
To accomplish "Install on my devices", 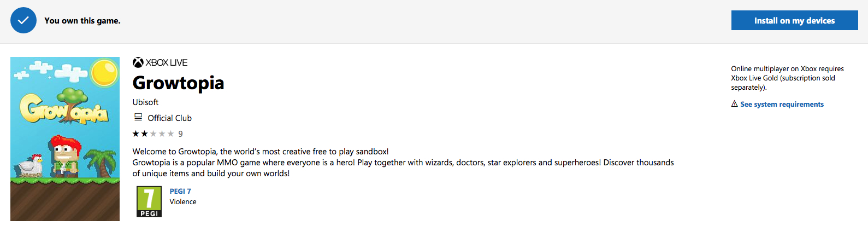I will [x=795, y=20].
